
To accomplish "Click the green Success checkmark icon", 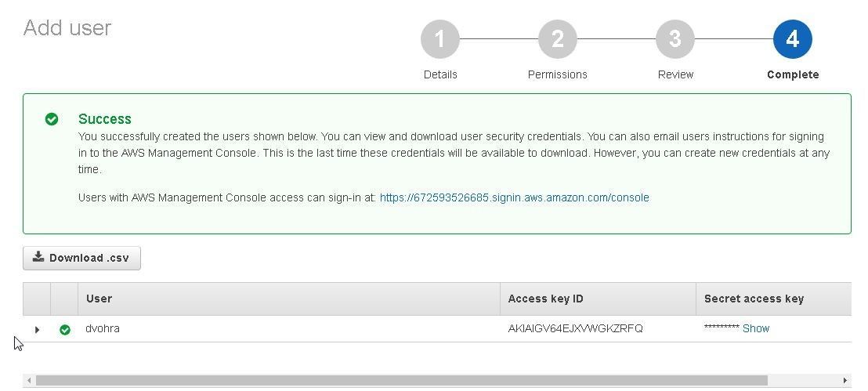I will (x=52, y=119).
